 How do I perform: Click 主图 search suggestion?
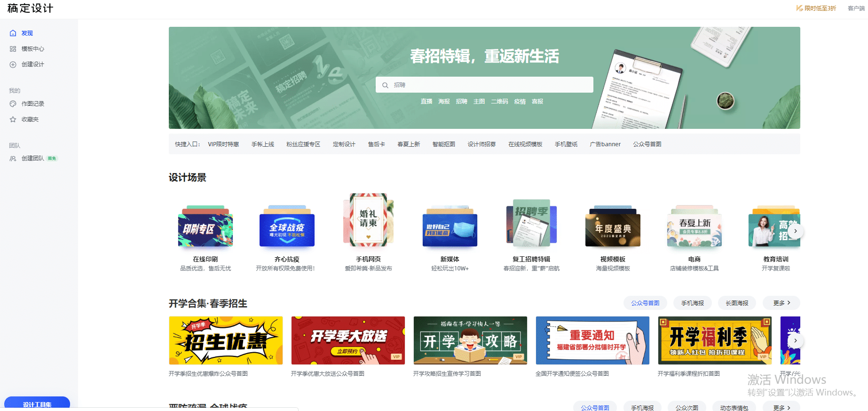(479, 102)
